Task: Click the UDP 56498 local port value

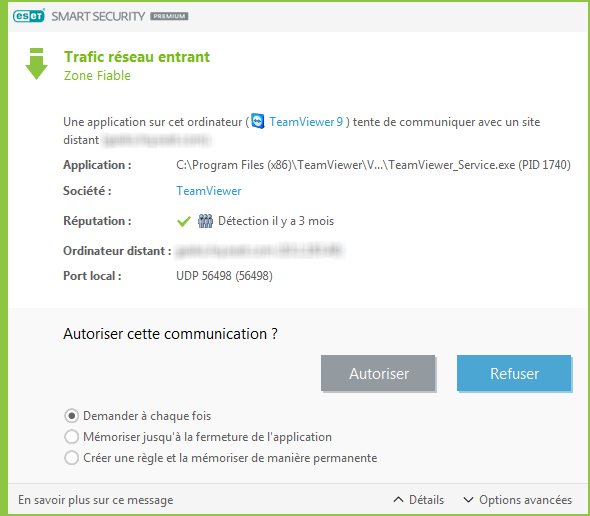Action: tap(224, 276)
